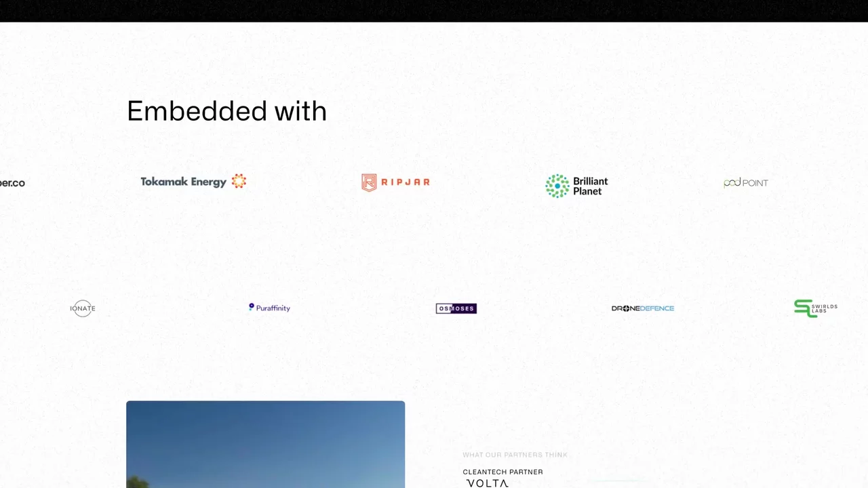The image size is (868, 488).
Task: Click the green Swirlds Labs icon
Action: pos(804,308)
